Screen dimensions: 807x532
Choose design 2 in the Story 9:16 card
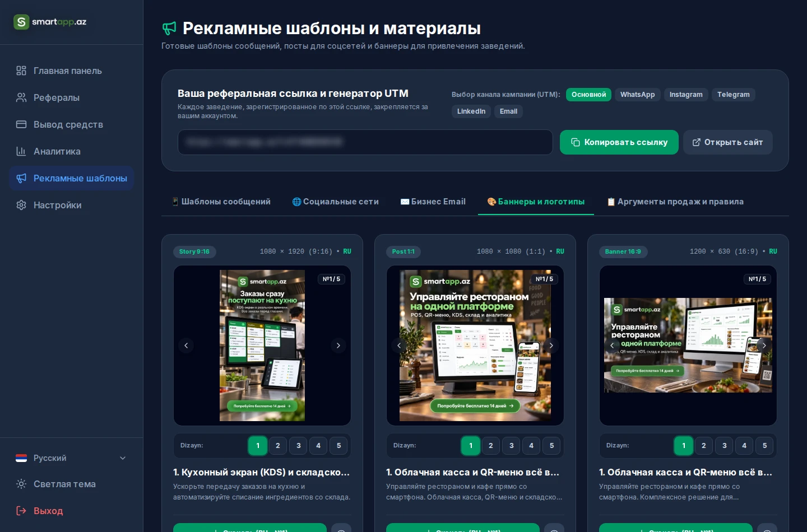coord(278,446)
